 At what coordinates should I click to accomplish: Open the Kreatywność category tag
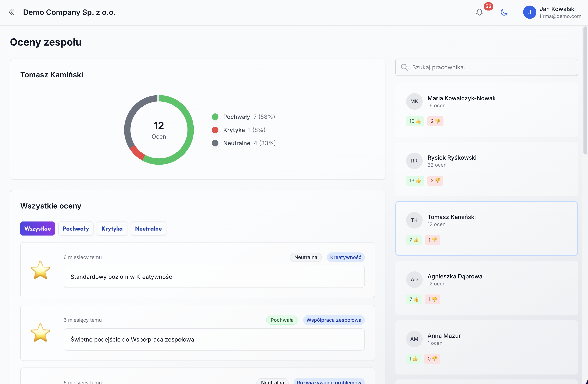point(345,257)
